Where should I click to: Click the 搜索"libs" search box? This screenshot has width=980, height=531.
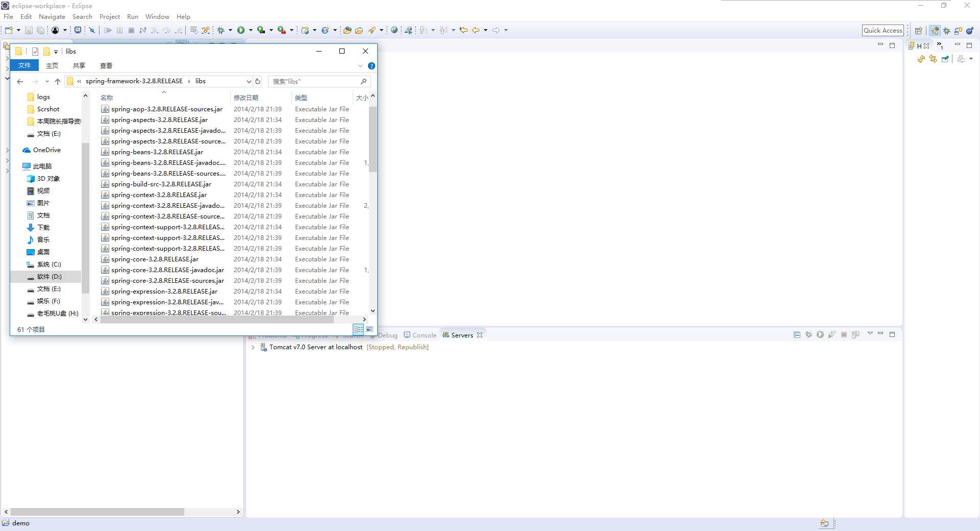pyautogui.click(x=319, y=81)
